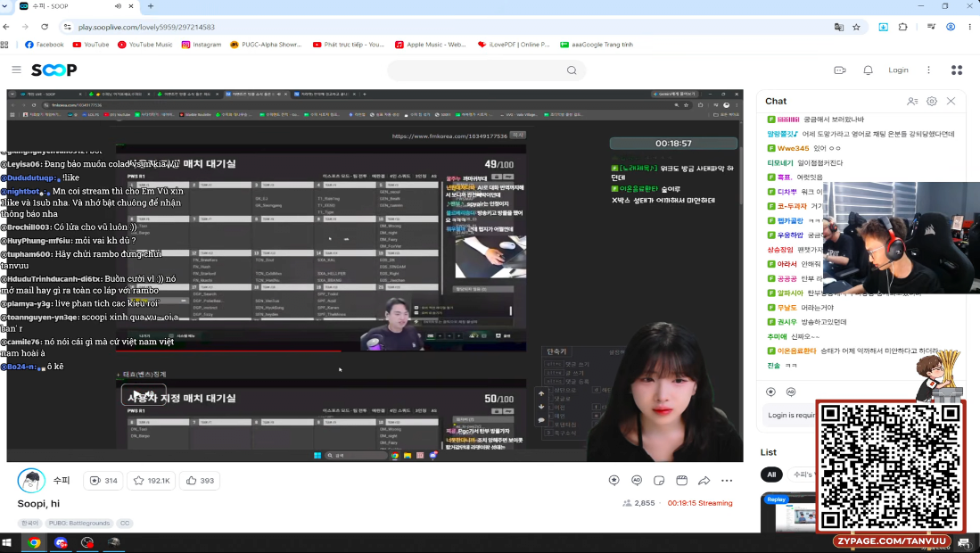The height and width of the screenshot is (553, 980).
Task: Click AD balloon icon under video
Action: (637, 481)
